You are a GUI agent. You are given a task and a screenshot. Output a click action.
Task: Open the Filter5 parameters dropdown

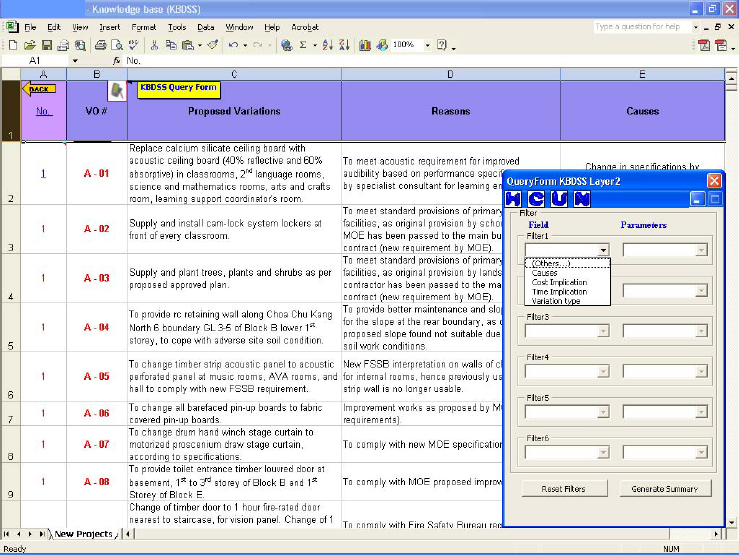(x=701, y=412)
